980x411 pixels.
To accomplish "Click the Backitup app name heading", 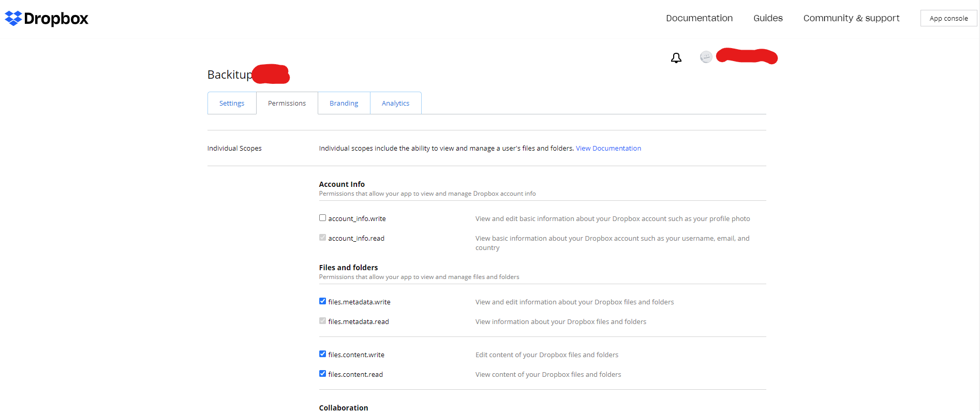I will 230,75.
